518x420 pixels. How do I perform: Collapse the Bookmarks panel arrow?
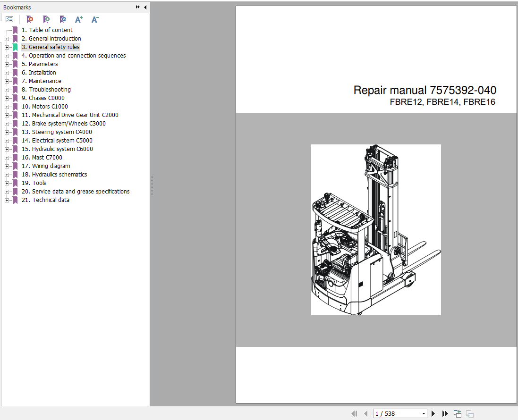point(145,7)
